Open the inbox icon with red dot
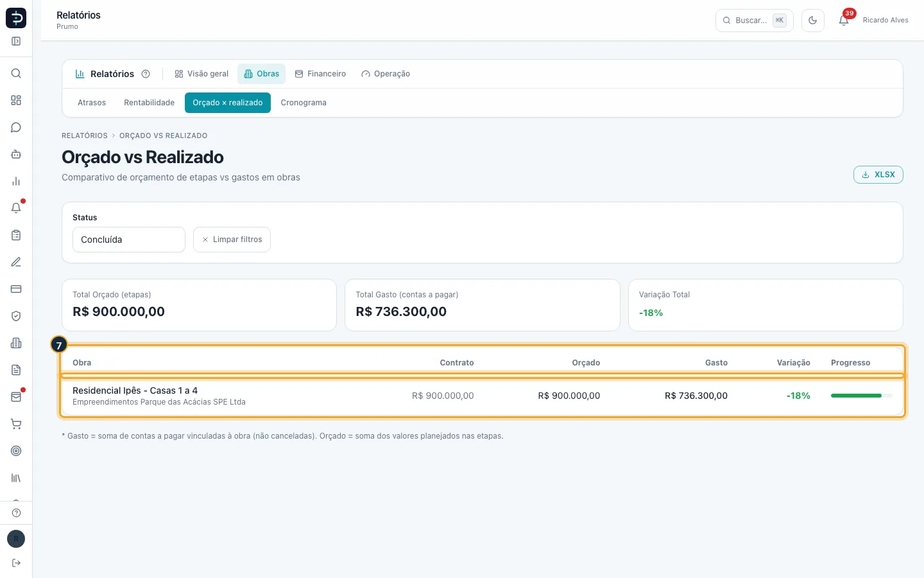This screenshot has height=578, width=924. click(x=16, y=397)
